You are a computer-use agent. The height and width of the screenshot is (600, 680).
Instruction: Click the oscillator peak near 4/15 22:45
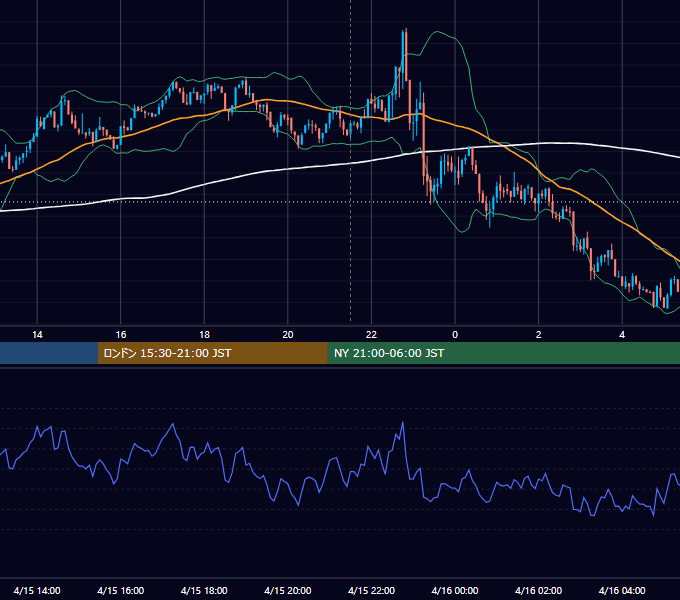[403, 423]
